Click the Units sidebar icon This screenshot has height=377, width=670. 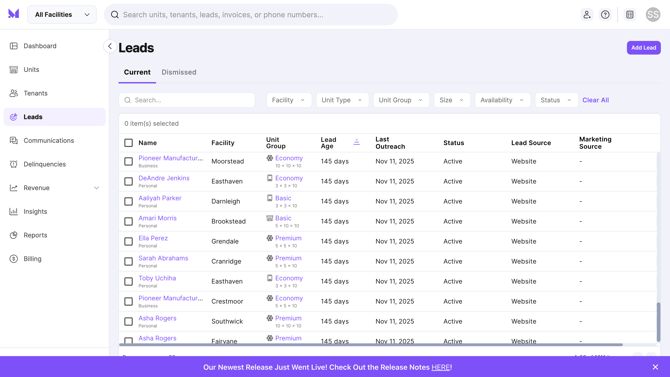(x=14, y=69)
